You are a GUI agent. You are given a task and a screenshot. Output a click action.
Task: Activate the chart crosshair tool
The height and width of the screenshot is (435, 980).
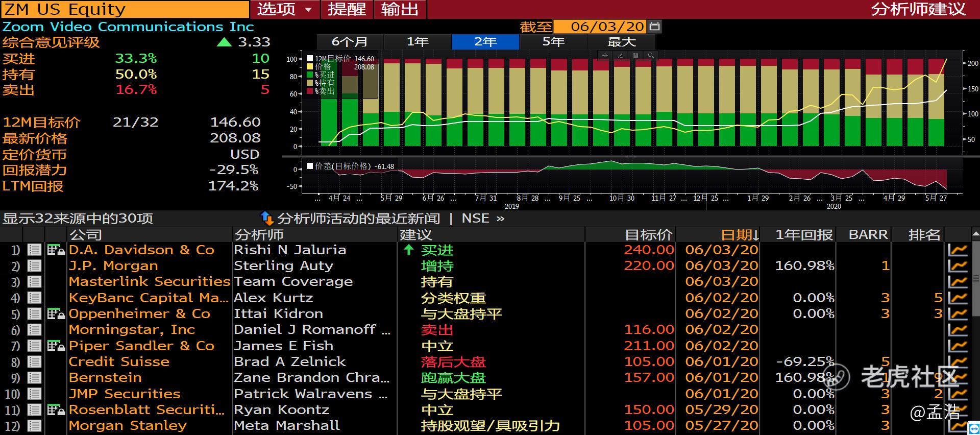605,55
